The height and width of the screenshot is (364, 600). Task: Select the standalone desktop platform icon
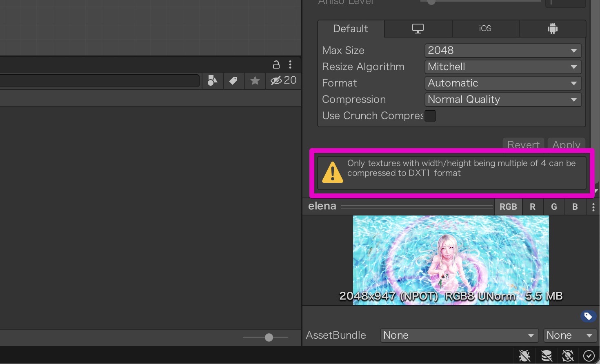point(418,29)
